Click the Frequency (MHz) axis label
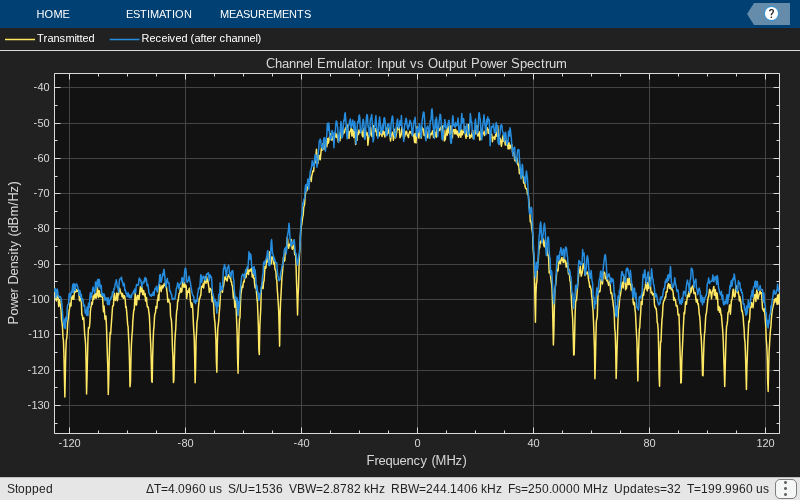The image size is (800, 500). point(416,461)
